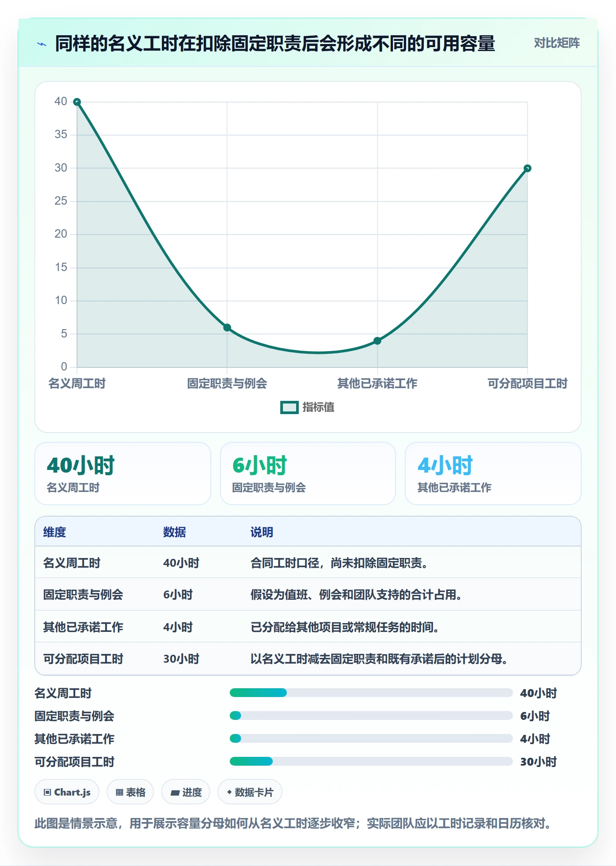Click table cell 名义周工时
This screenshot has height=866, width=616.
[72, 563]
